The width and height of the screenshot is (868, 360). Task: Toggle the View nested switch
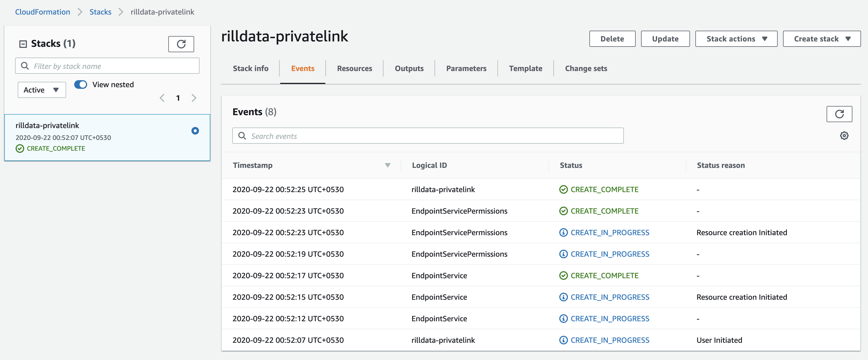click(80, 84)
